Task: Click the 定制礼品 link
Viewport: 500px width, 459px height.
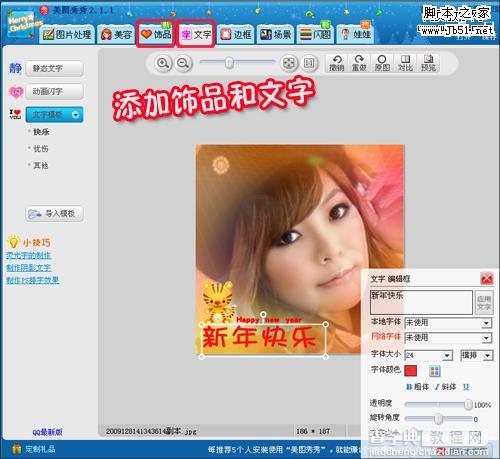Action: point(40,449)
